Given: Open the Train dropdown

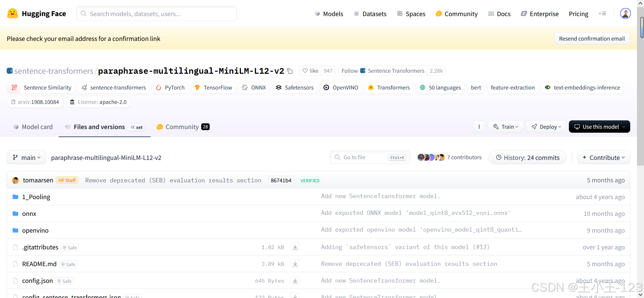Looking at the screenshot, I should tap(506, 127).
